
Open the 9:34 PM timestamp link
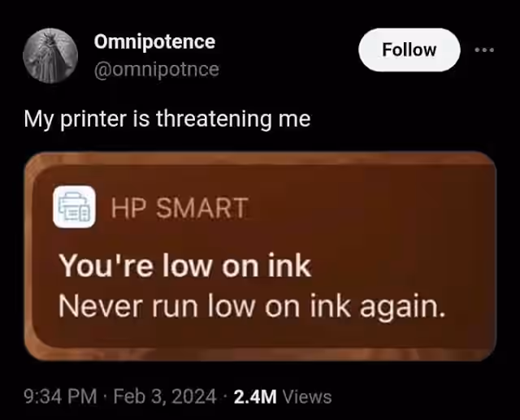(x=60, y=396)
